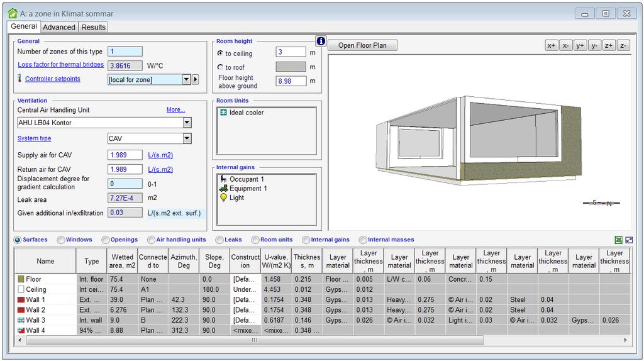Select the Leaks table view
644x361 pixels.
pos(219,240)
